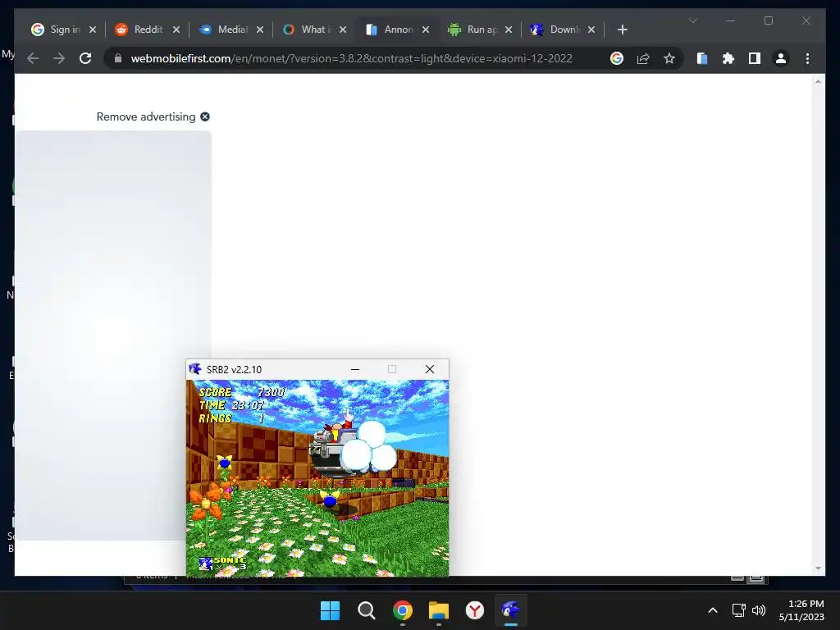Viewport: 840px width, 630px height.
Task: Close the Sonic 'Downl' tab
Action: (591, 30)
